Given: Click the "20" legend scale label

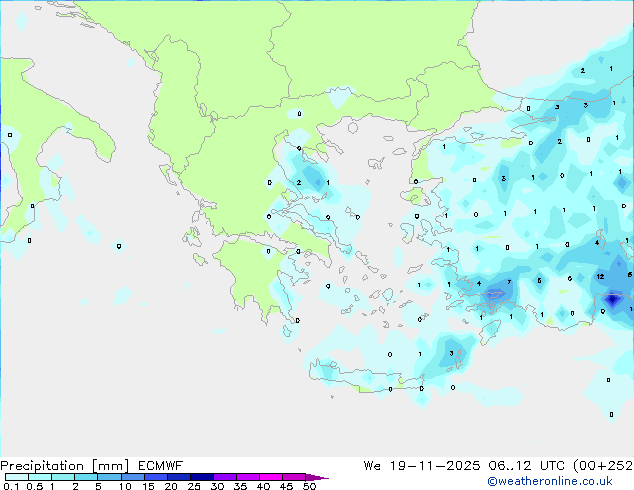Looking at the screenshot, I should tap(171, 486).
